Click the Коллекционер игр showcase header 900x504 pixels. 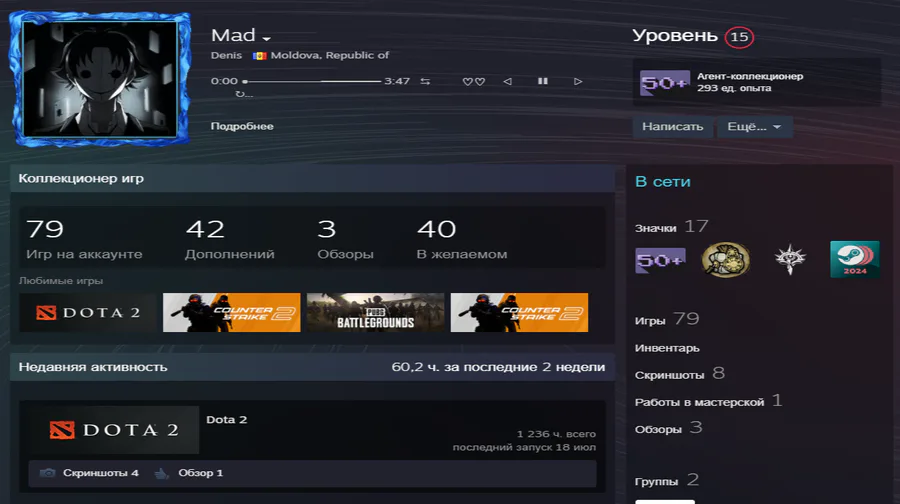click(x=81, y=179)
